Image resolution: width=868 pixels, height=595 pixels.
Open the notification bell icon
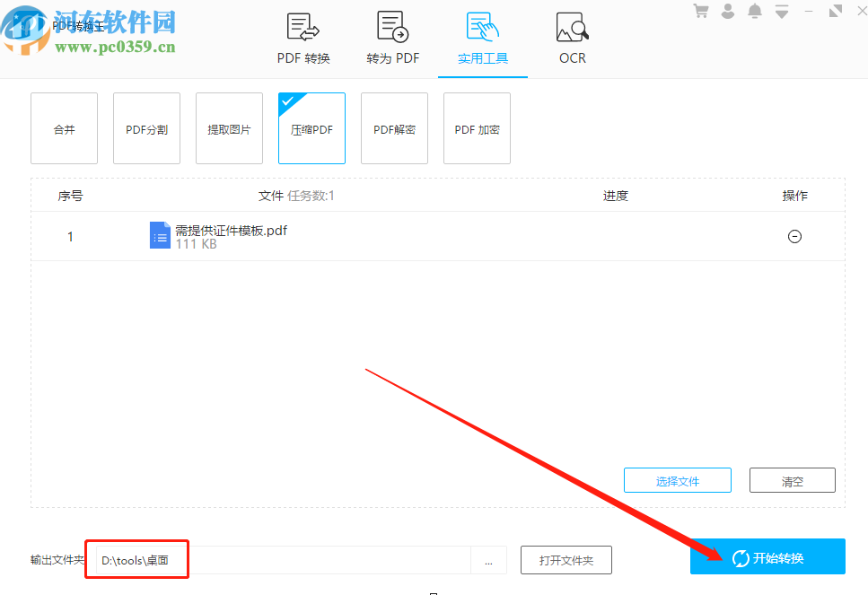pyautogui.click(x=754, y=11)
